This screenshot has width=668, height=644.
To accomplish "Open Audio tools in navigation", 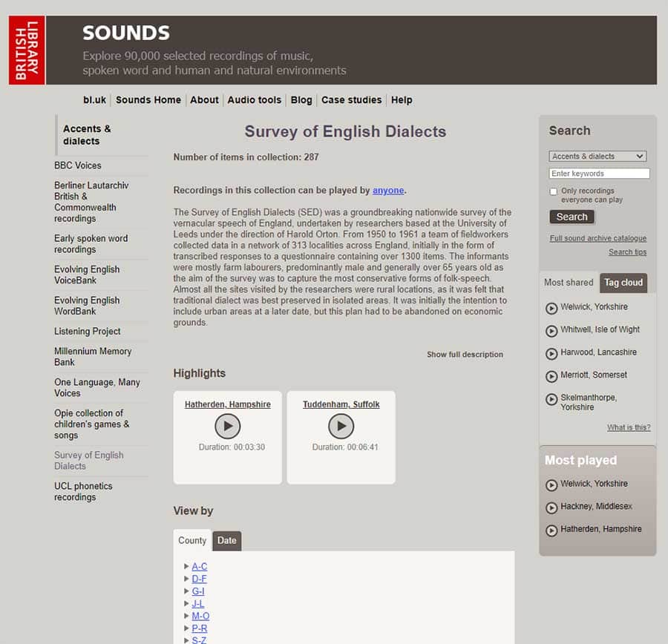I will click(x=255, y=100).
